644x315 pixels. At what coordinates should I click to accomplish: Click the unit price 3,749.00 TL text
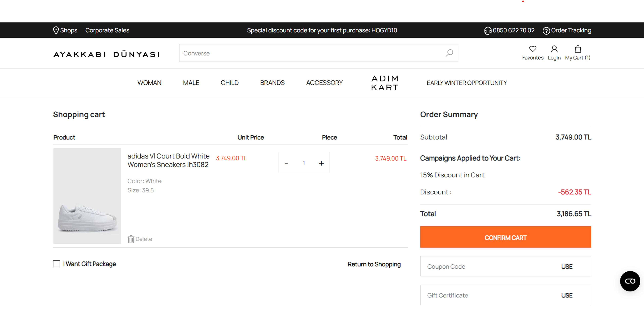pyautogui.click(x=231, y=158)
